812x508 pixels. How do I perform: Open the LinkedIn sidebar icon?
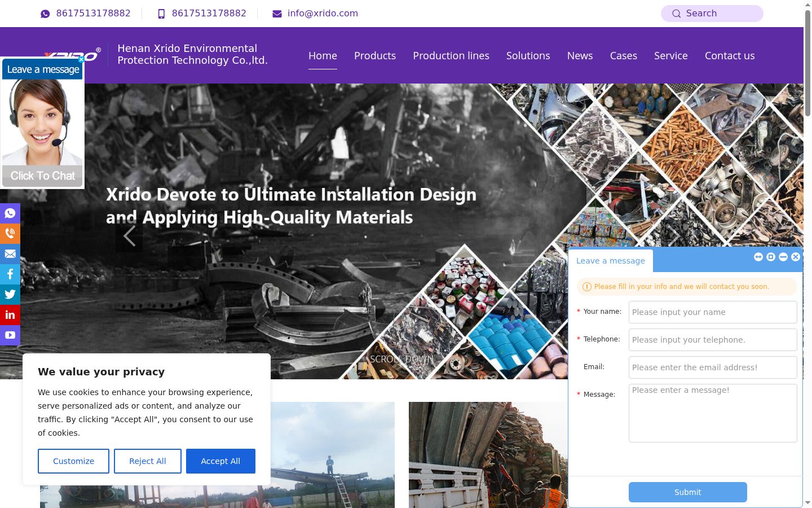click(10, 315)
